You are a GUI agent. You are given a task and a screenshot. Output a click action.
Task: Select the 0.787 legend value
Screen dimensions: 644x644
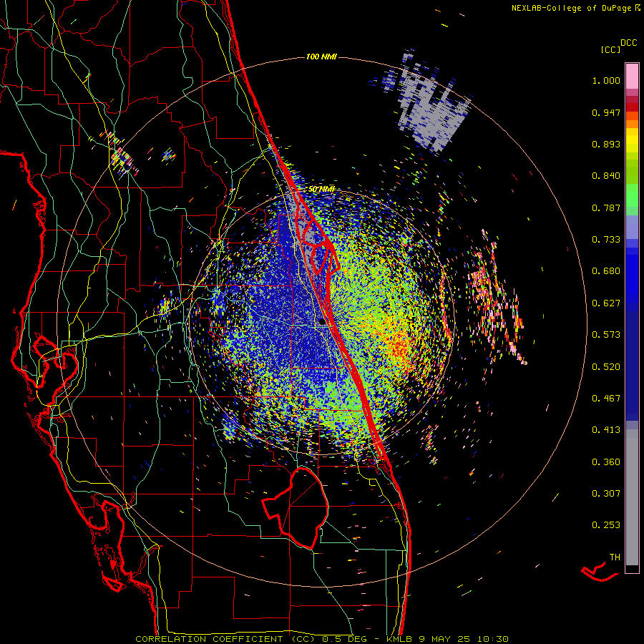click(606, 208)
